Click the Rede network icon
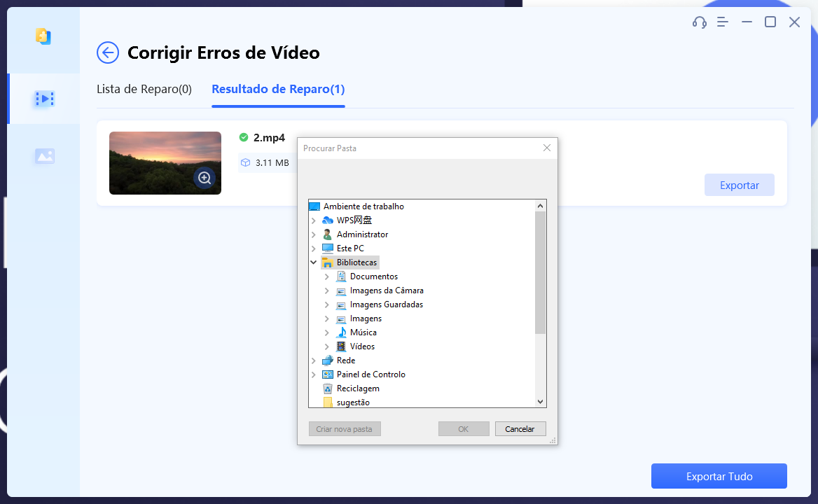Screen dimensions: 818x504 328,360
